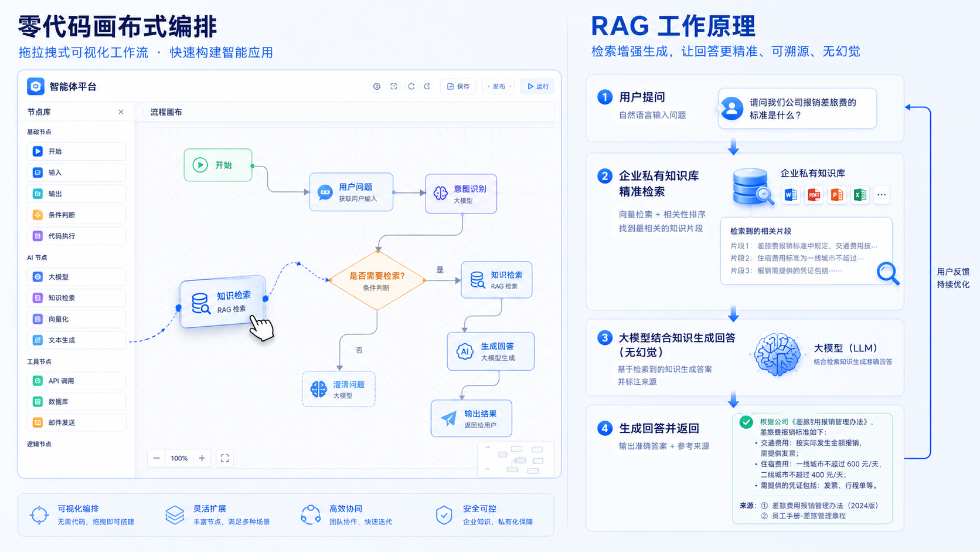The width and height of the screenshot is (980, 552).
Task: Pick the 邮件发送 node in the tool list
Action: 76,422
